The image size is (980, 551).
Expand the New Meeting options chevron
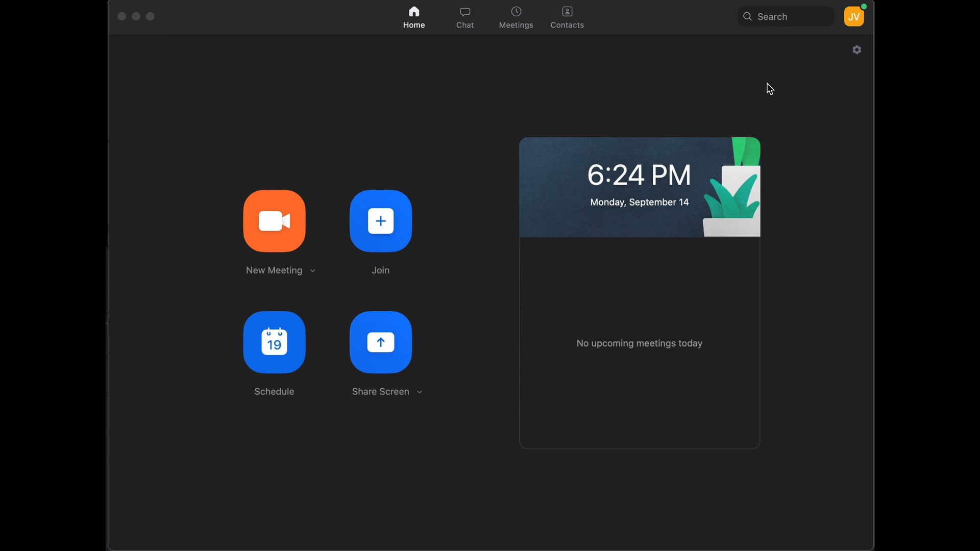coord(312,271)
